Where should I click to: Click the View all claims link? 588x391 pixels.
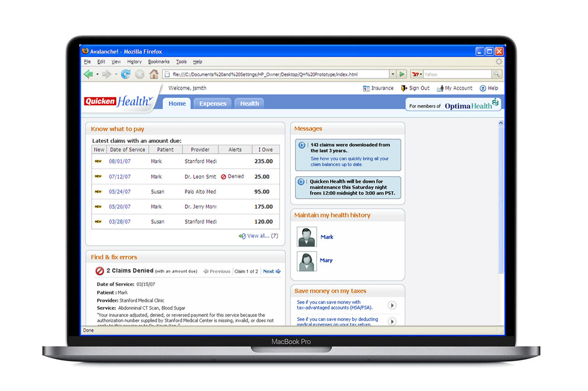258,236
